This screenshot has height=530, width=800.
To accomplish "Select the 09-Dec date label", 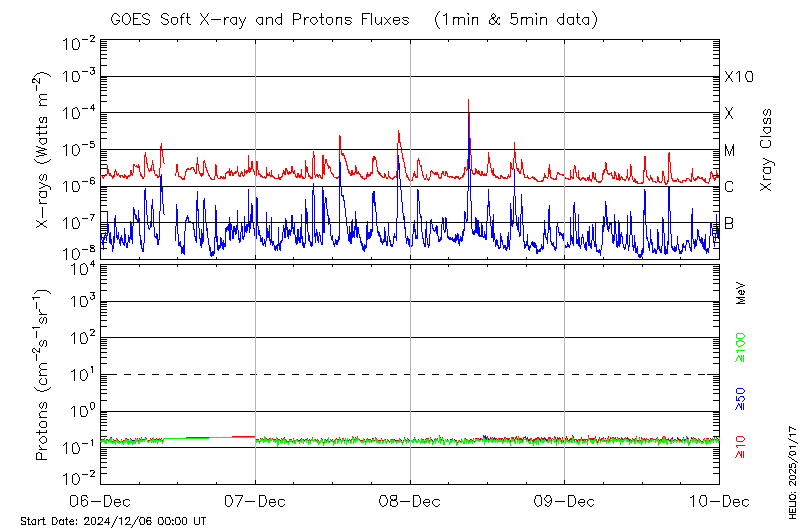I will (565, 500).
